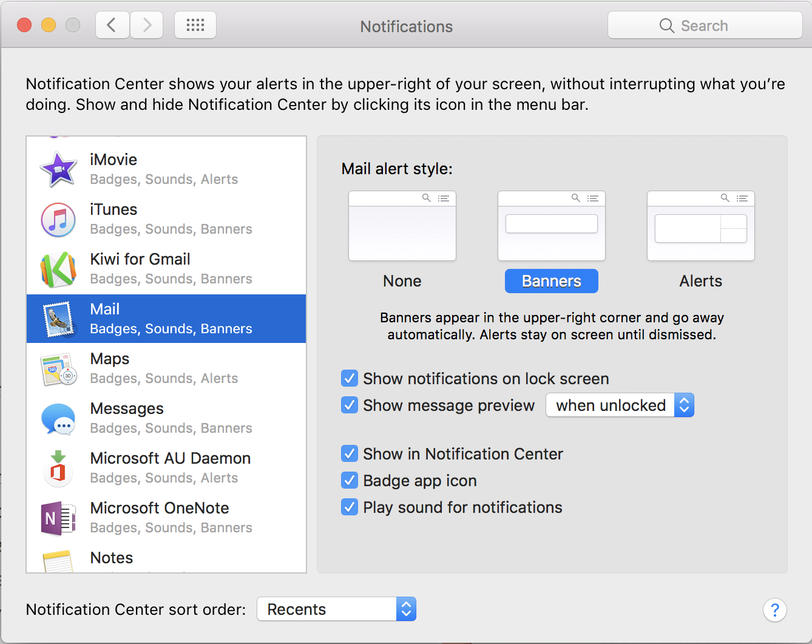This screenshot has height=644, width=812.
Task: Click the iTunes app icon
Action: coord(58,219)
